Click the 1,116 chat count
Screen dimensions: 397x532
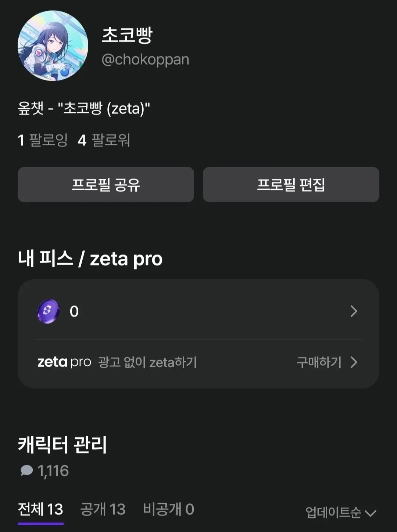(x=53, y=471)
